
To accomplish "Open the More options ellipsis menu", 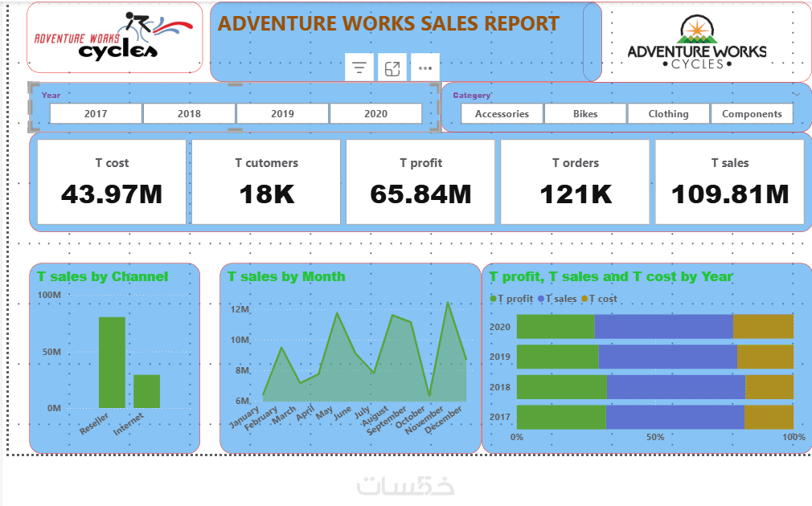I will point(425,67).
